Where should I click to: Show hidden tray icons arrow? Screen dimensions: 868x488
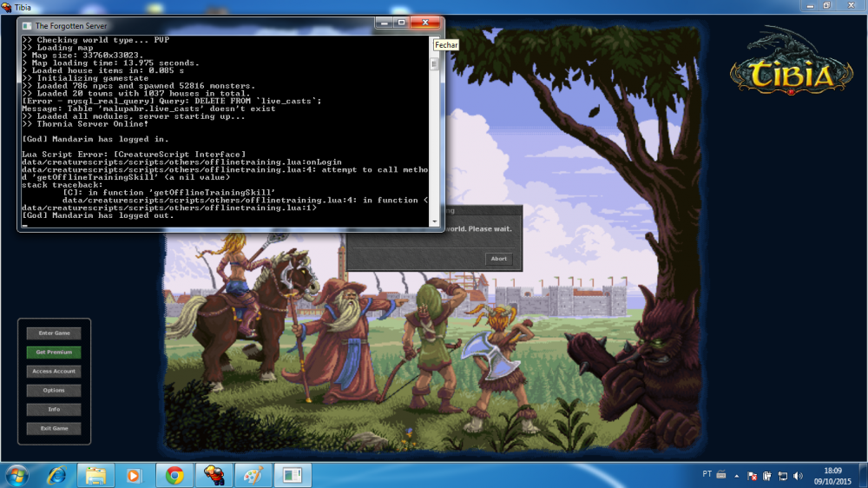coord(736,476)
